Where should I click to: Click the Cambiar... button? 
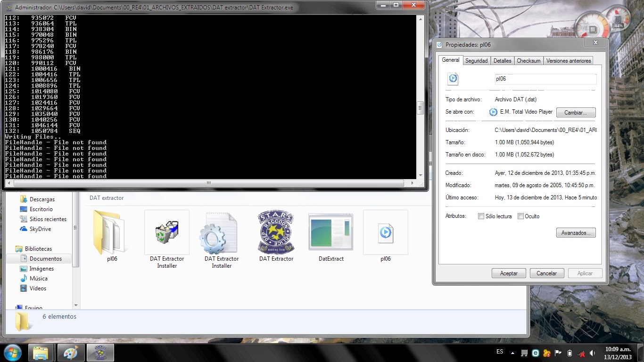click(x=576, y=113)
